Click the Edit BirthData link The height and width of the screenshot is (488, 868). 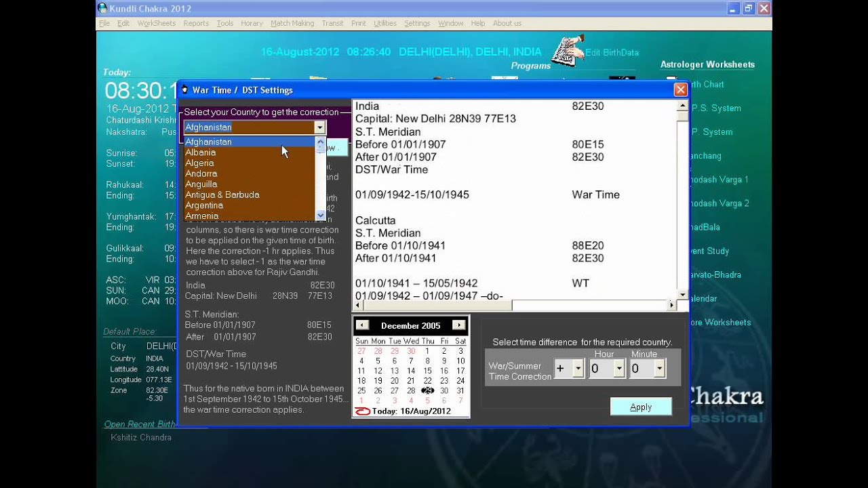[612, 52]
